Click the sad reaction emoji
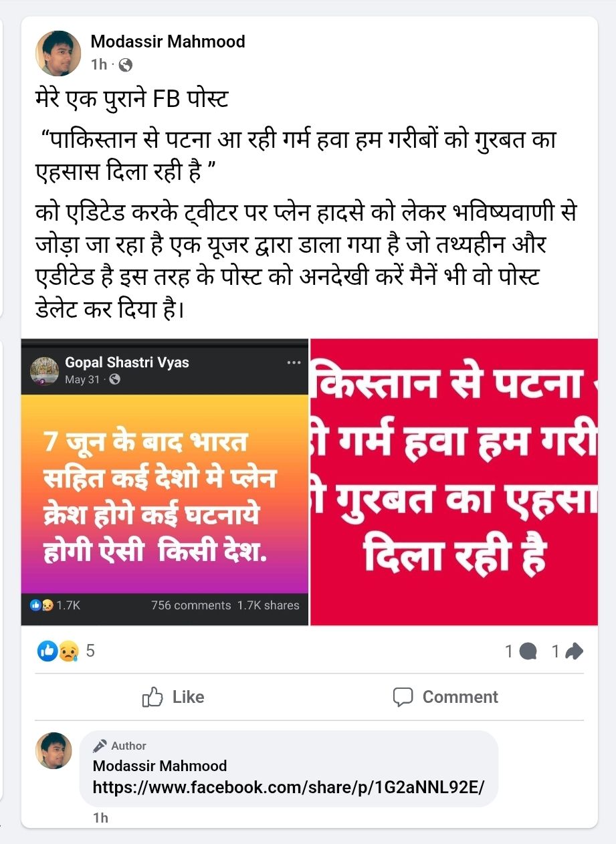The width and height of the screenshot is (616, 844). (68, 651)
